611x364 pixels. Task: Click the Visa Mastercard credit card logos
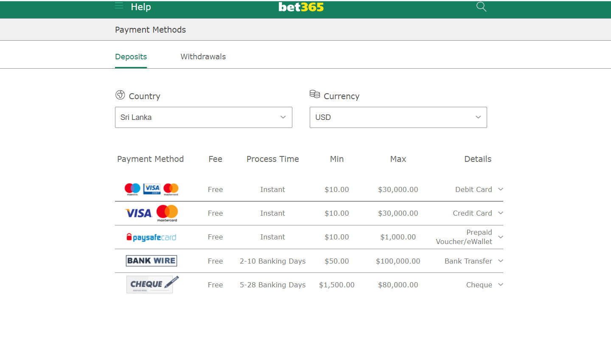click(151, 213)
